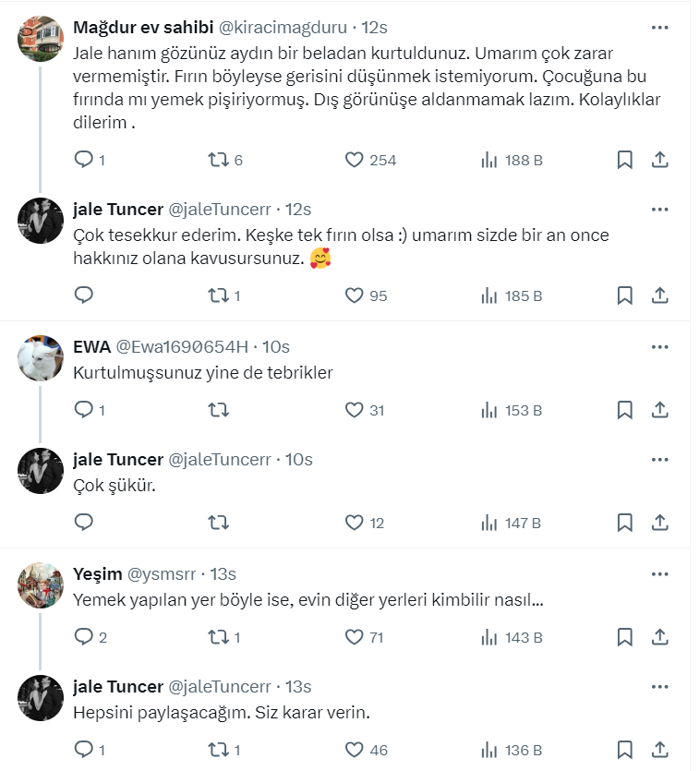Share Yeşim's tweet
Screen dimensions: 700x771
pyautogui.click(x=659, y=637)
